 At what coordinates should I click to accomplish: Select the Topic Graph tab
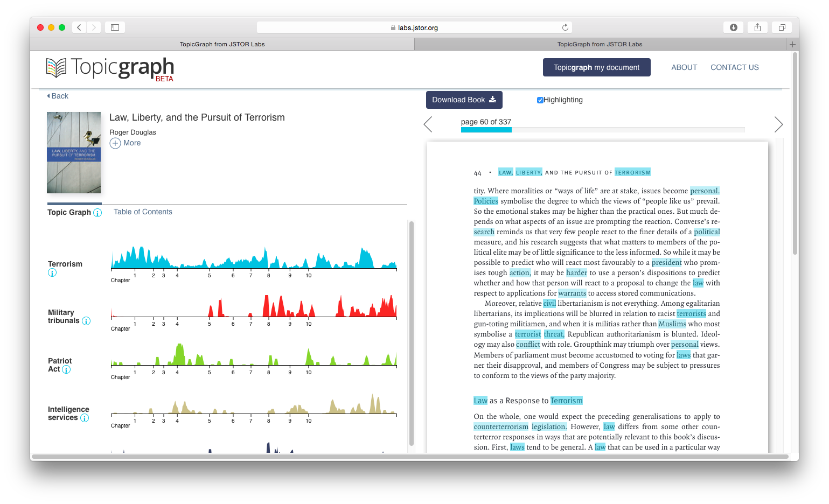tap(69, 212)
